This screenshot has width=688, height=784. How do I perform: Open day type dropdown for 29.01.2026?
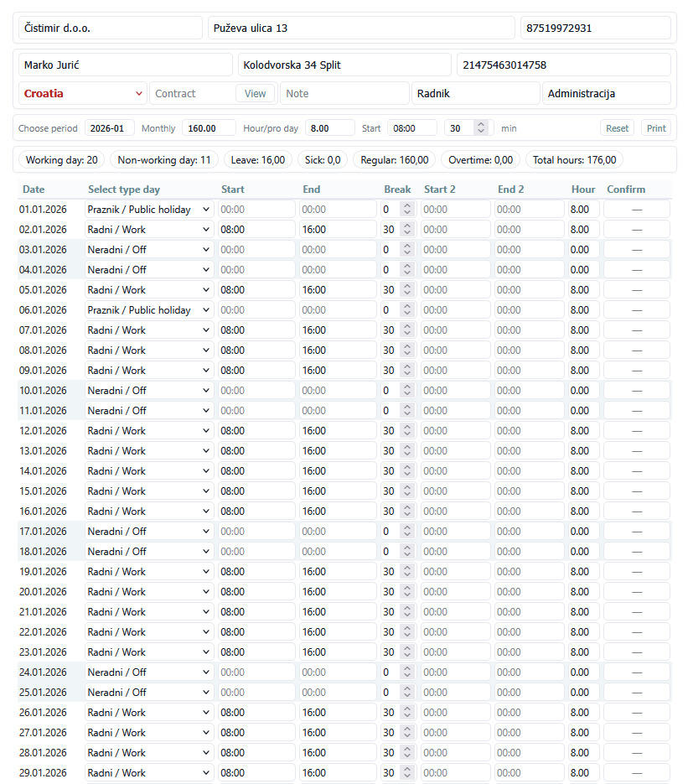point(149,773)
